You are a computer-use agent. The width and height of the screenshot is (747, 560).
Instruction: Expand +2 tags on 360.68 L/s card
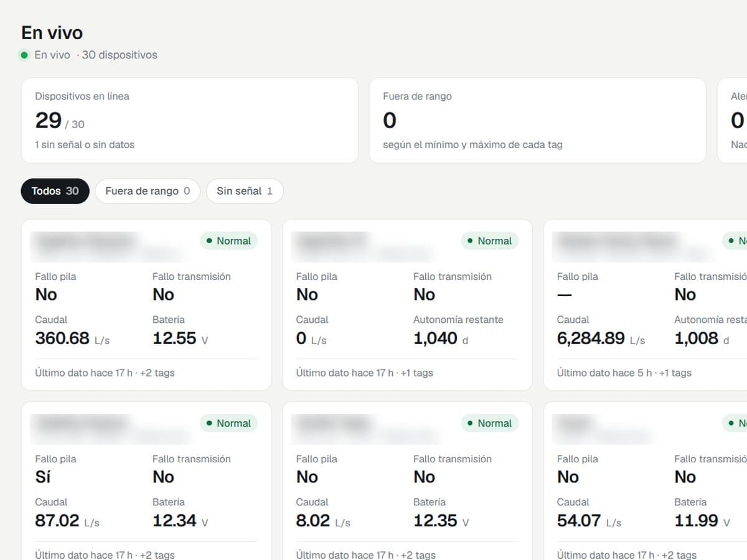click(x=157, y=373)
